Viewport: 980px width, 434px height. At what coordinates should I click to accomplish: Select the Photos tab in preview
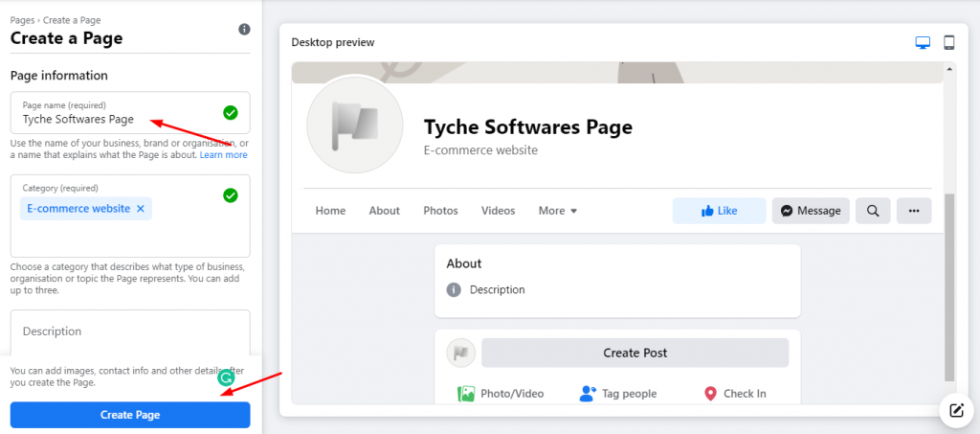click(440, 211)
